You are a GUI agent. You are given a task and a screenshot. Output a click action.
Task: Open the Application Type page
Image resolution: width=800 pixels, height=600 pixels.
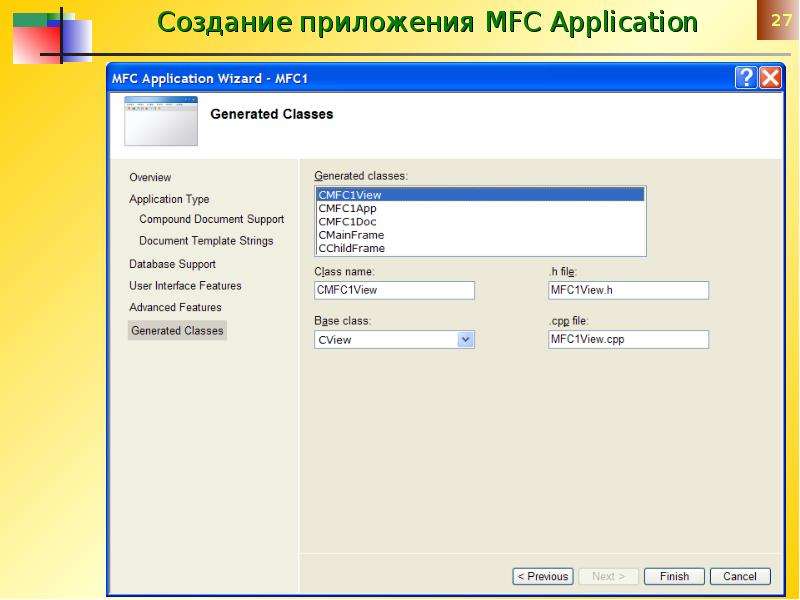(x=169, y=199)
